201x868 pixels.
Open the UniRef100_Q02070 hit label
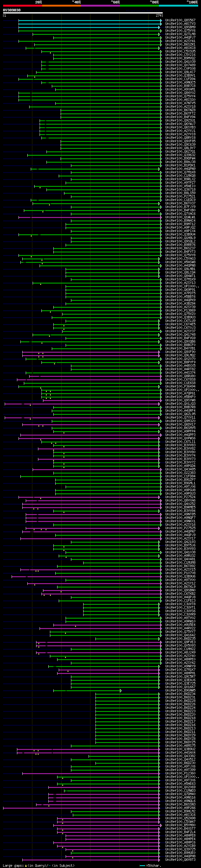[180, 359]
